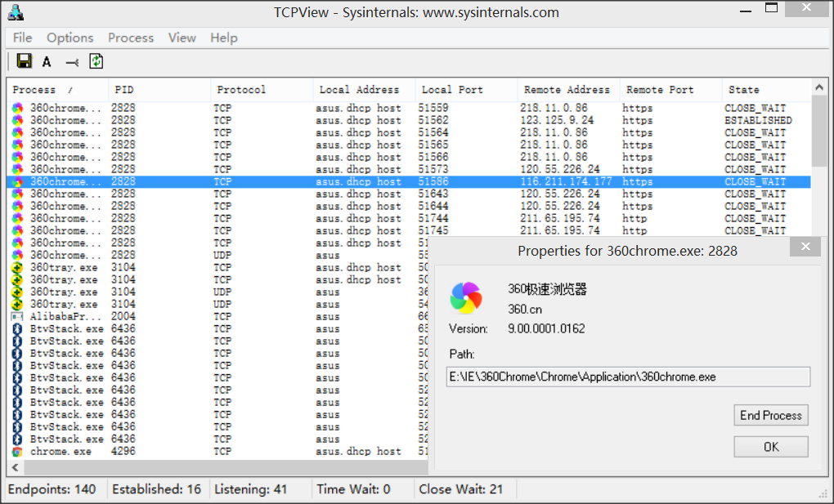Click the 'A' resolve addresses toolbar icon

[47, 61]
